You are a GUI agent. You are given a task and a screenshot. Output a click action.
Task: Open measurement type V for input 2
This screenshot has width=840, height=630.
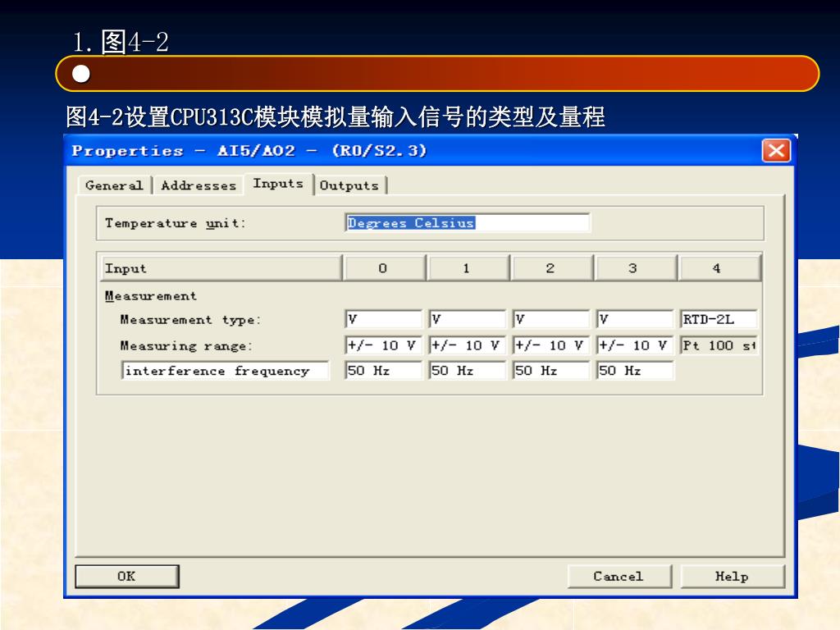click(x=550, y=319)
